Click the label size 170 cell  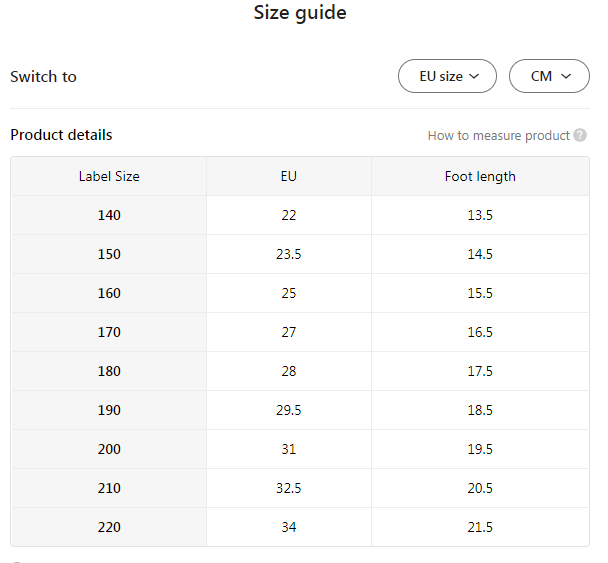tap(109, 332)
